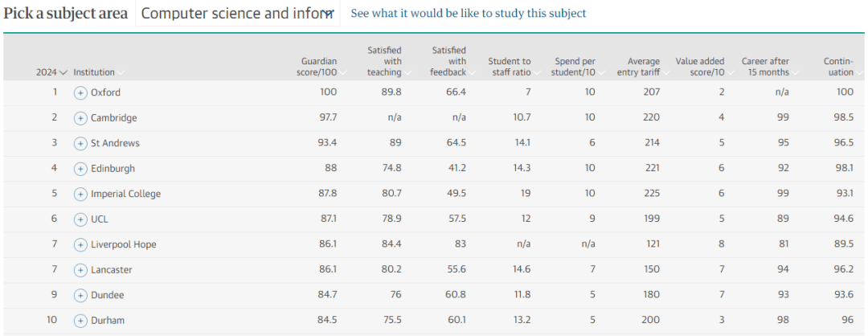Screen dimensions: 868x336
Task: Sort by Institution column header
Action: click(x=99, y=72)
